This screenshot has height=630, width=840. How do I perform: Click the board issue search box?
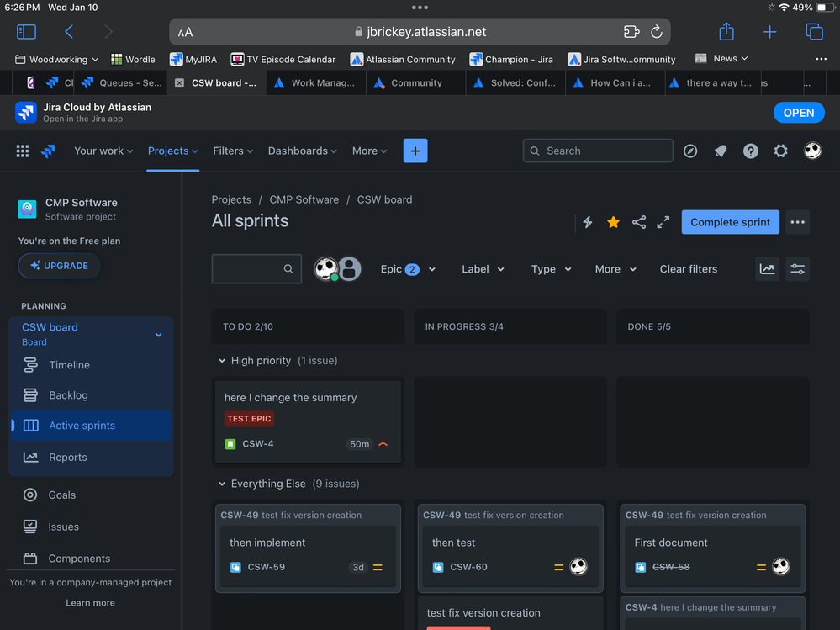(x=256, y=269)
